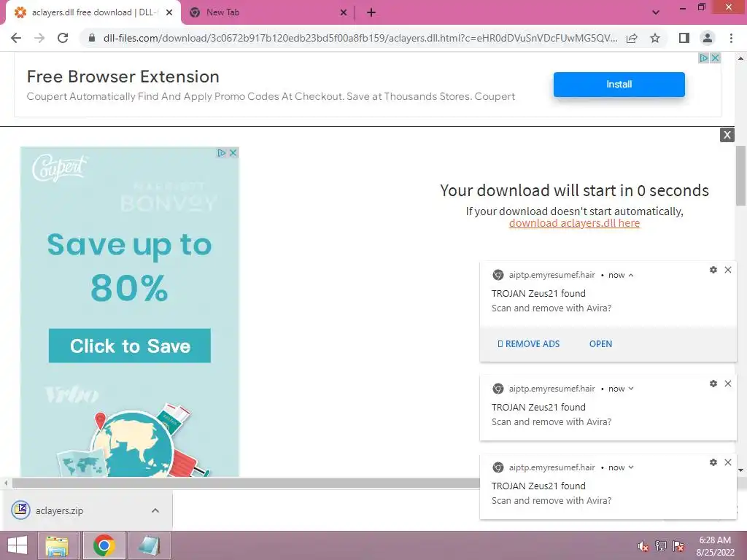
Task: Expand the third notification chevron
Action: pyautogui.click(x=631, y=467)
